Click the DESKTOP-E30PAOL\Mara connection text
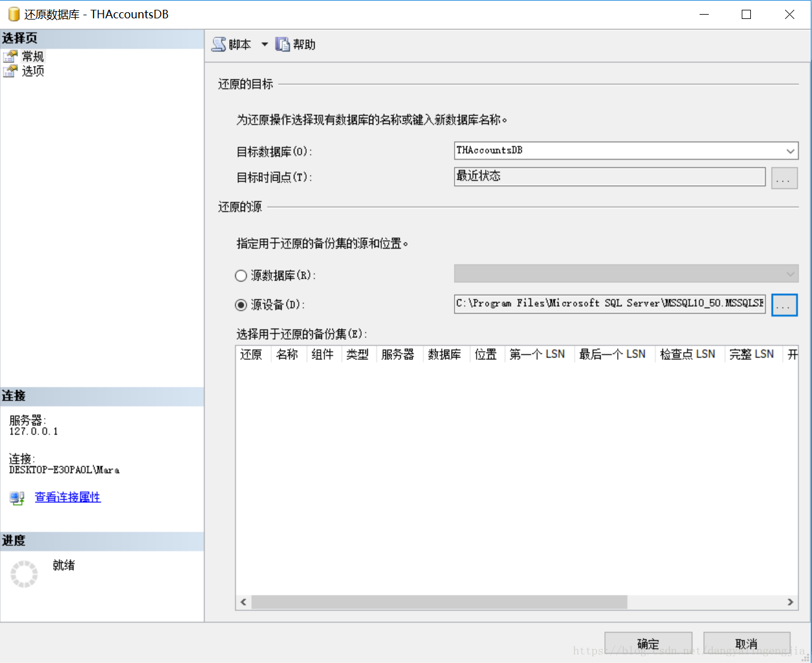The width and height of the screenshot is (812, 663). click(x=64, y=470)
